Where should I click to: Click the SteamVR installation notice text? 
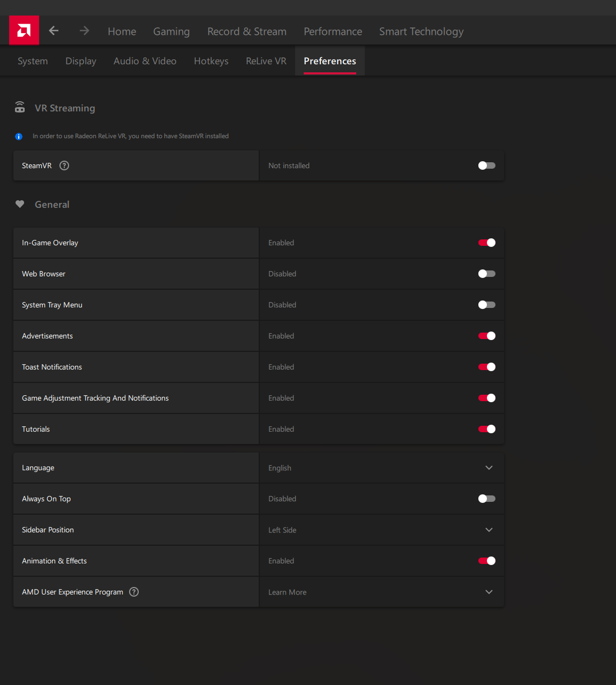(131, 136)
